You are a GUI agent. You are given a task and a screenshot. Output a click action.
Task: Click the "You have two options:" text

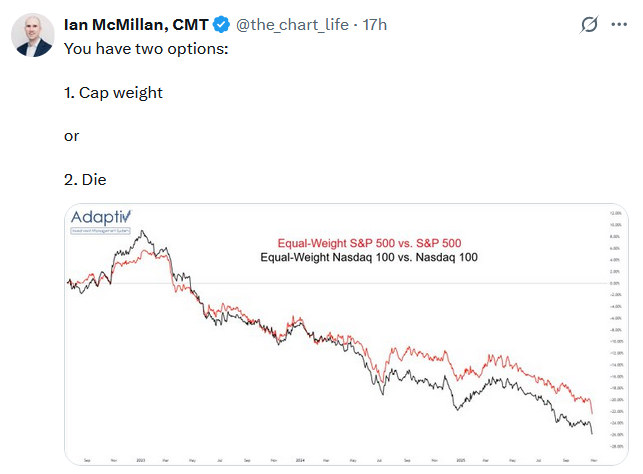146,48
